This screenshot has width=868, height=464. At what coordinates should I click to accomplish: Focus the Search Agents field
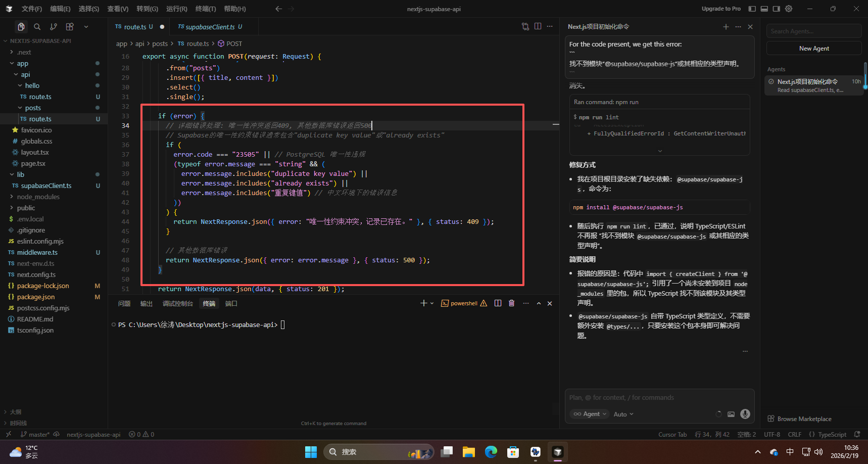pos(814,31)
